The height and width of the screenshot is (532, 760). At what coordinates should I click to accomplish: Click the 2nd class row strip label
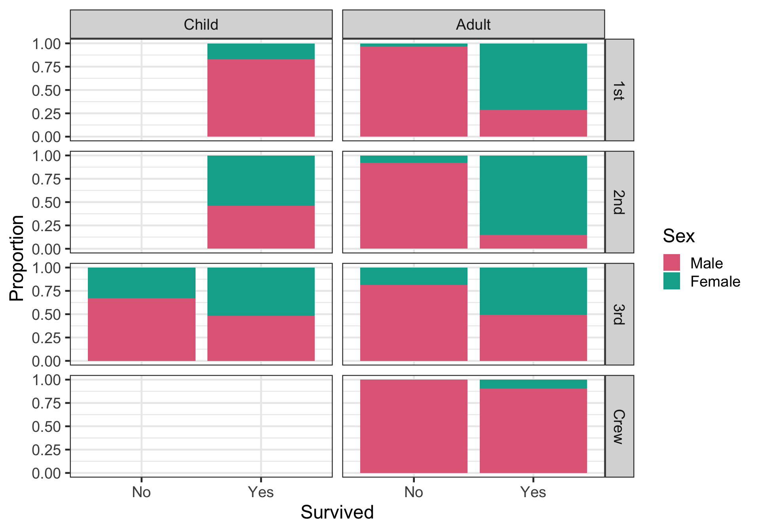pos(619,202)
